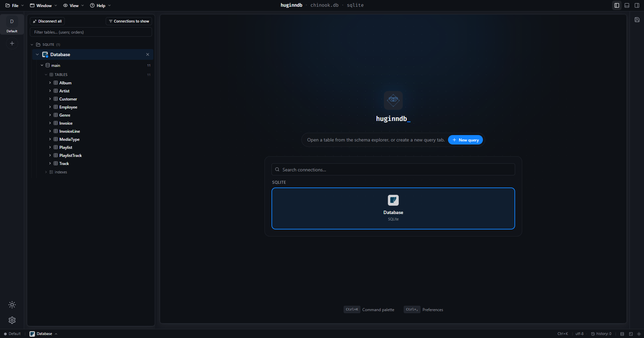This screenshot has width=644, height=338.
Task: Collapse the main schema node
Action: (x=42, y=65)
